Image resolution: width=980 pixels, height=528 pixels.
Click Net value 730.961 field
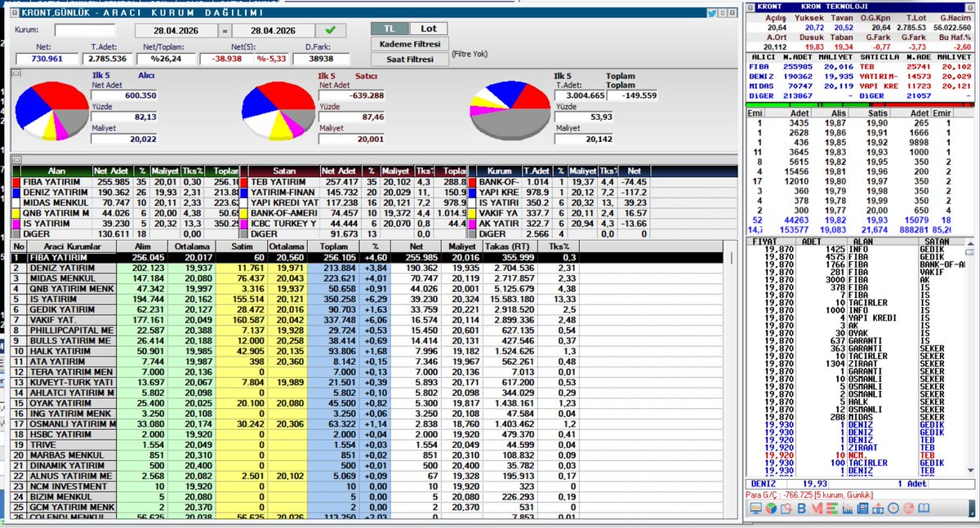tap(47, 59)
